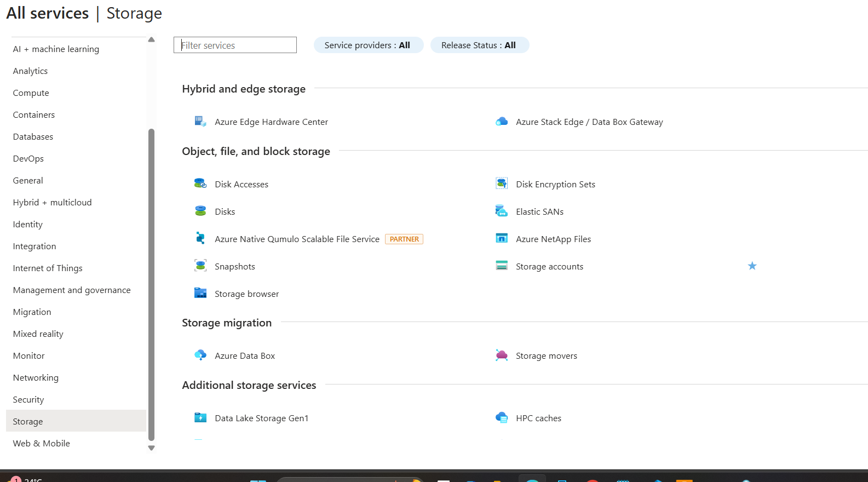Click the Azure Data Box icon
The image size is (868, 482).
coord(200,355)
